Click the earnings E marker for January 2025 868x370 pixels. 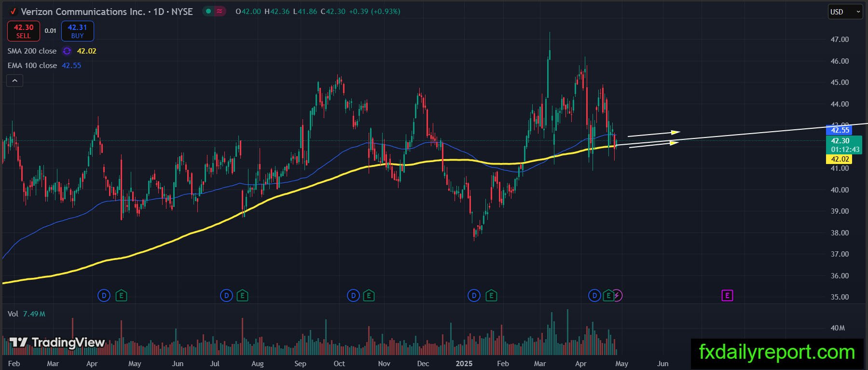pyautogui.click(x=491, y=295)
